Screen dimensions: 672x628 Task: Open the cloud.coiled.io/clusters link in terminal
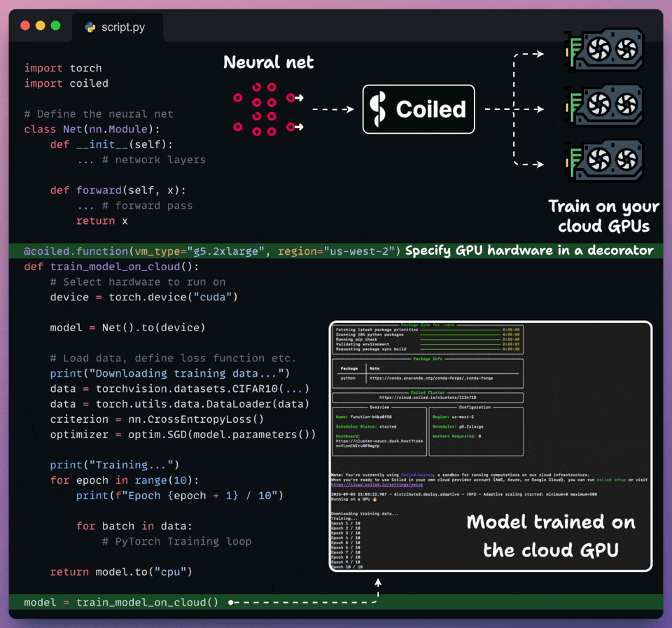(x=427, y=398)
